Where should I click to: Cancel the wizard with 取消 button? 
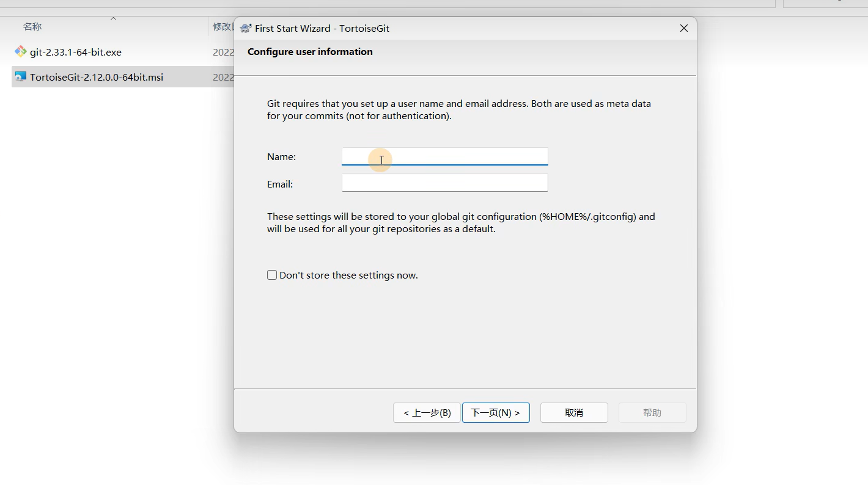[574, 412]
